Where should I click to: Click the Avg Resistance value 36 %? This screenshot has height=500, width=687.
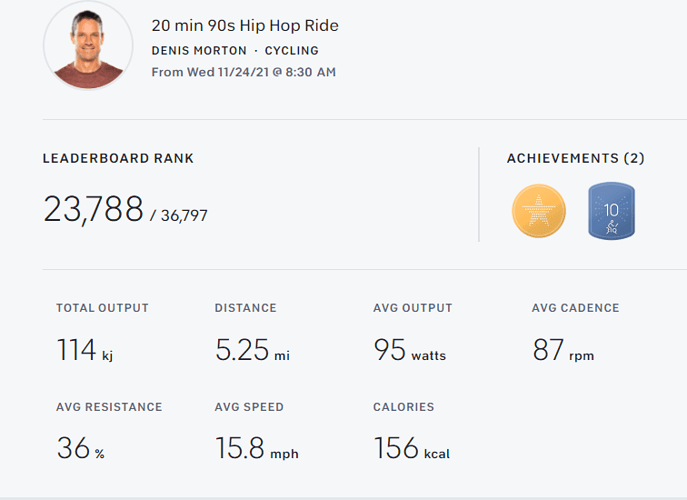(x=80, y=448)
